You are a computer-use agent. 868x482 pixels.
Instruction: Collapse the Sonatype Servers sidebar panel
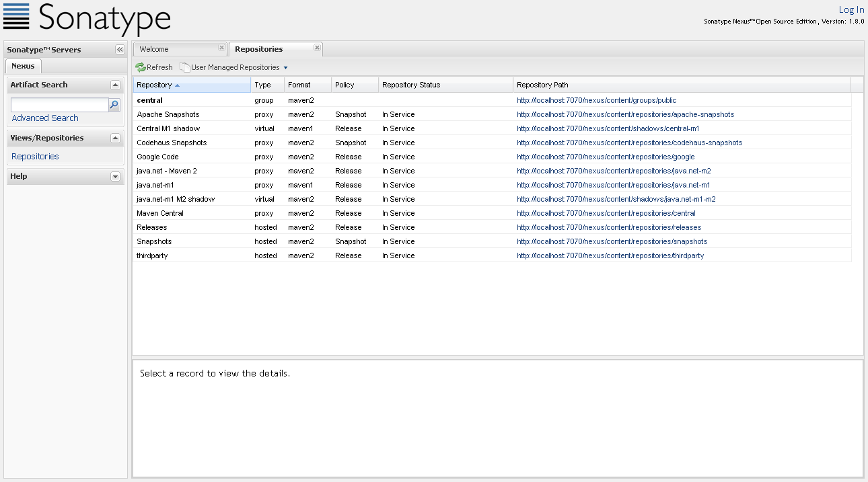point(120,50)
